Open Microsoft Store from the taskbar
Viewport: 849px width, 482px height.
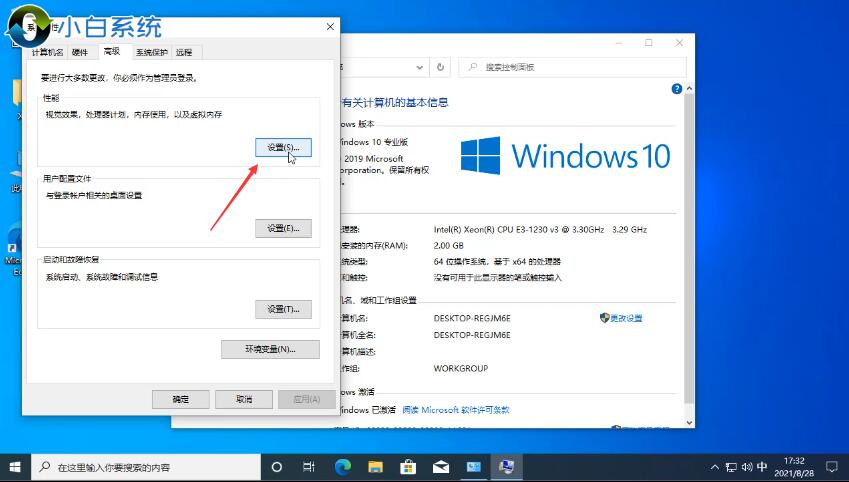pyautogui.click(x=408, y=467)
